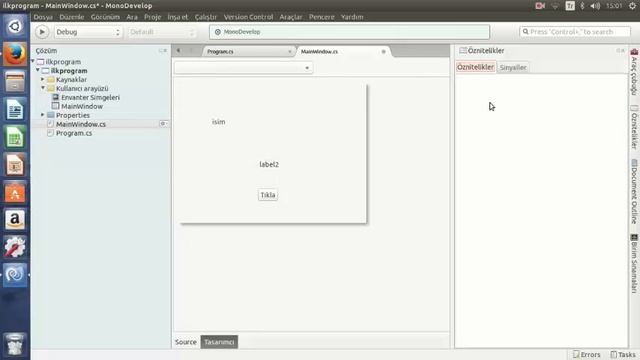Image resolution: width=640 pixels, height=360 pixels.
Task: Switch to the Program.cs tab
Action: coord(220,51)
